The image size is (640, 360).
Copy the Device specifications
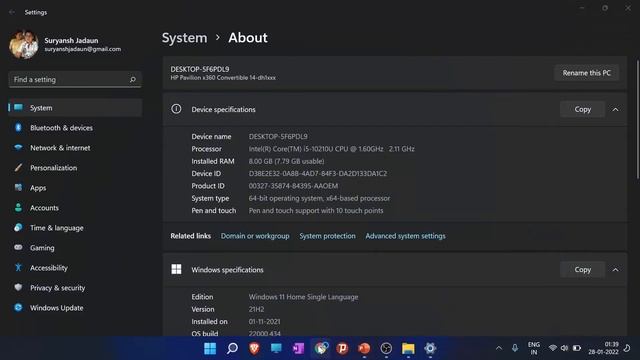pos(582,109)
